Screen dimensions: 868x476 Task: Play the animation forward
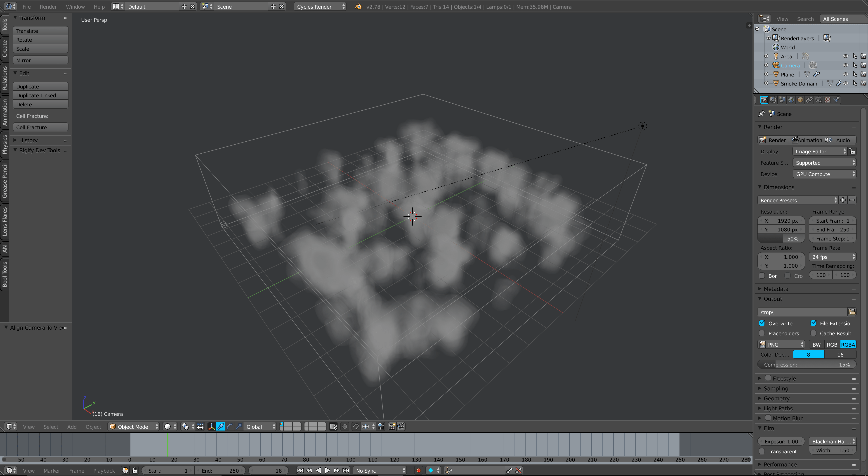pos(327,471)
